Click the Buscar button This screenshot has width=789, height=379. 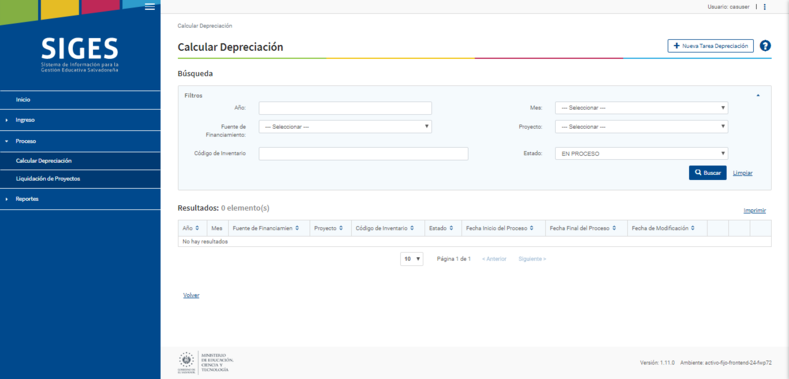tap(707, 173)
